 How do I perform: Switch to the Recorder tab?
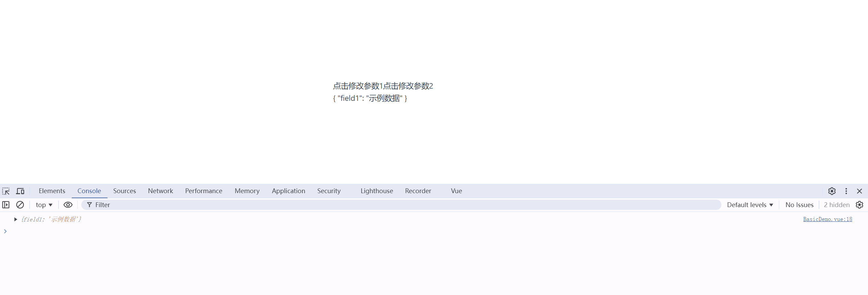pyautogui.click(x=418, y=191)
